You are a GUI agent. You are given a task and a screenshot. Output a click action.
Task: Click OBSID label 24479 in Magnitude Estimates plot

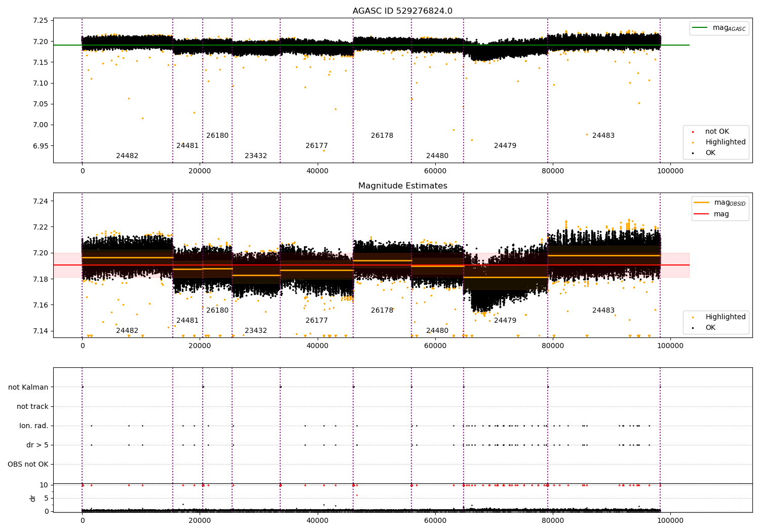pyautogui.click(x=505, y=321)
